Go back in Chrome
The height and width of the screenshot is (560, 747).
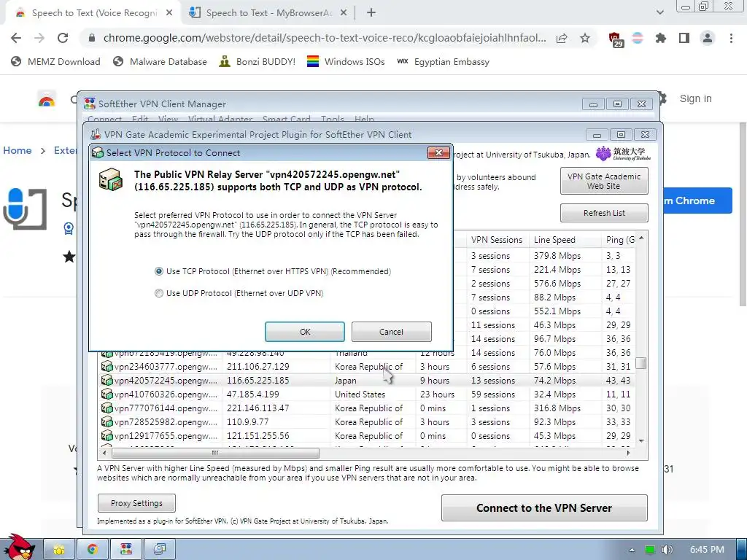pos(16,38)
